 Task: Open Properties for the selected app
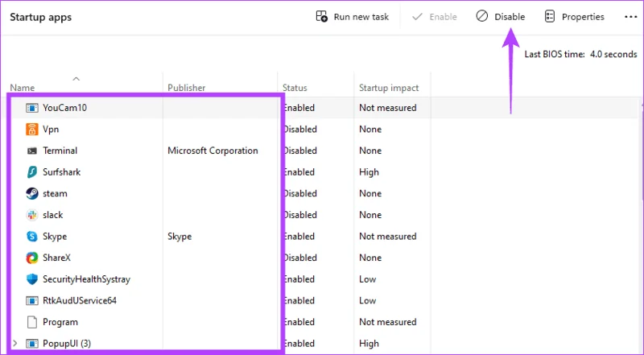[x=574, y=17]
